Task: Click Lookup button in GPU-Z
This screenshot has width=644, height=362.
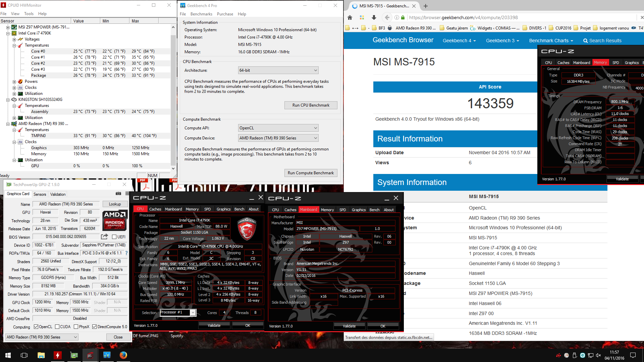Action: pyautogui.click(x=115, y=204)
